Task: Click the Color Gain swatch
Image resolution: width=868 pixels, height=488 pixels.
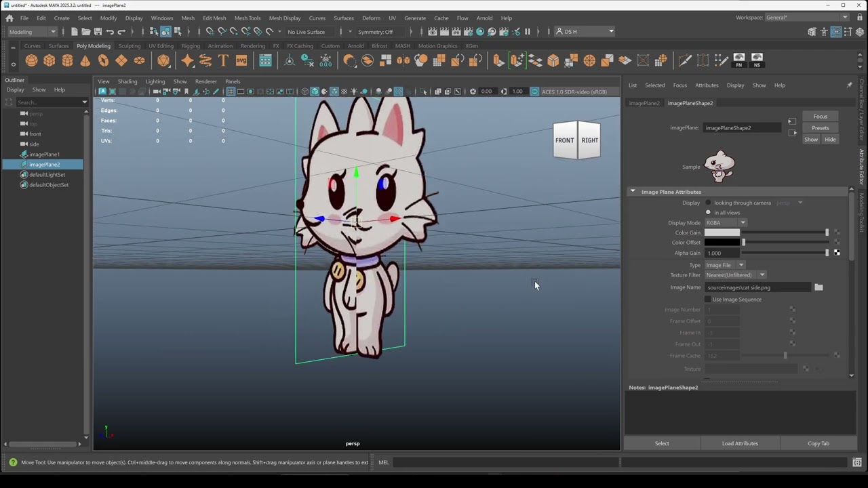Action: pos(722,232)
